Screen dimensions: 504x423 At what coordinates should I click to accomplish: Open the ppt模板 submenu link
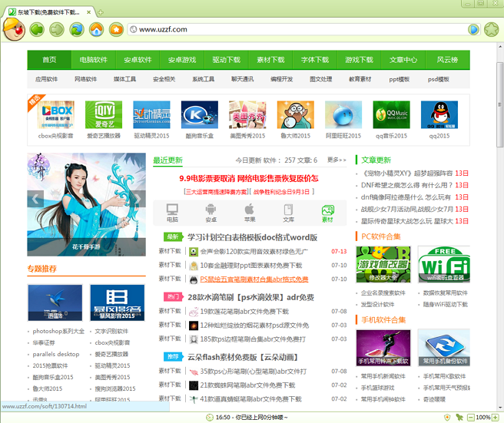pos(400,79)
